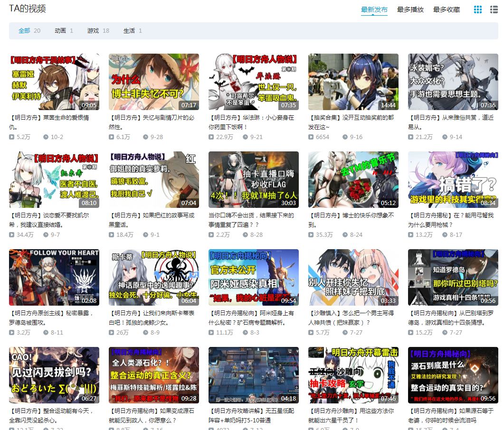Open the 抽卡直播口嗨 thumbnail
This screenshot has width=504, height=430.
(254, 179)
